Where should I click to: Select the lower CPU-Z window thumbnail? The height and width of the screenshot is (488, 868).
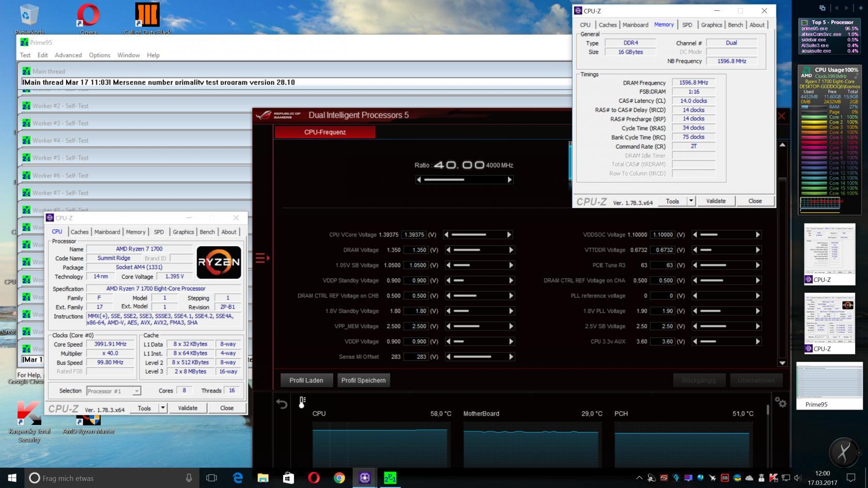coord(830,324)
